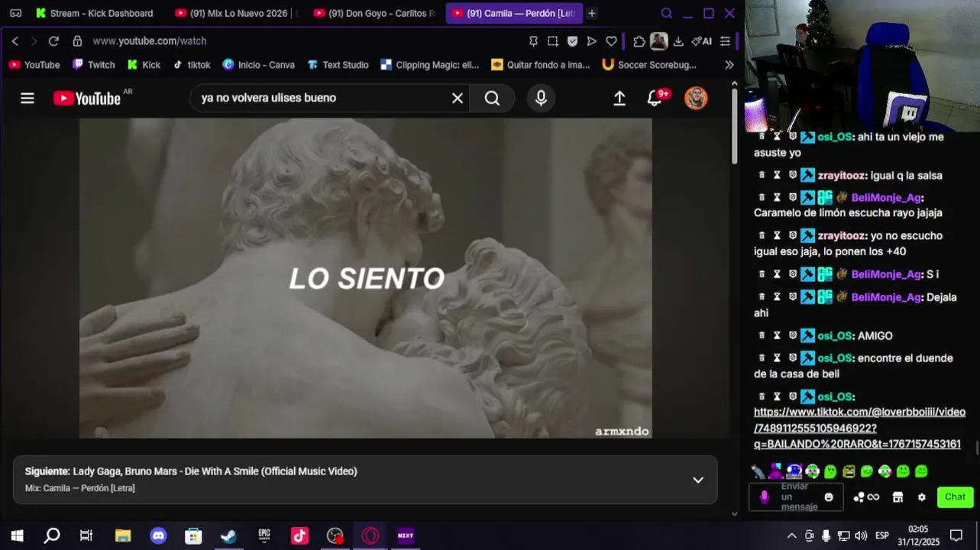This screenshot has height=550, width=980.
Task: Select the Camila — Perdón tab
Action: 513,13
